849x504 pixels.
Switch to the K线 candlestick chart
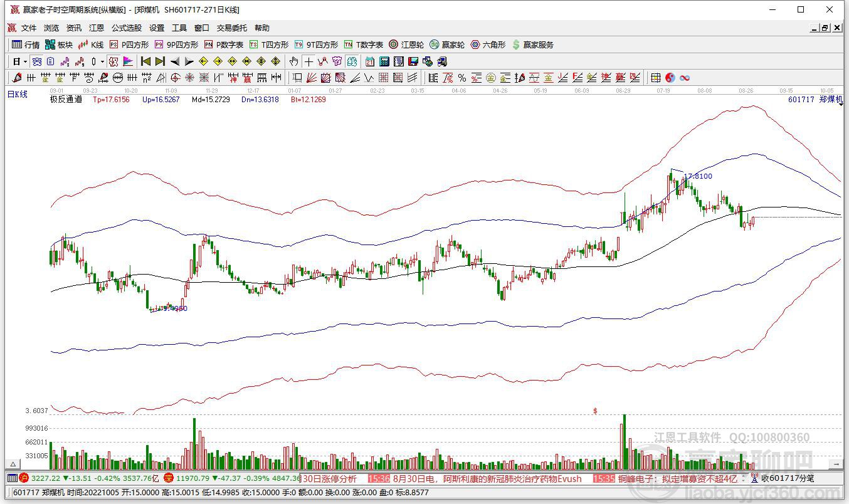91,45
